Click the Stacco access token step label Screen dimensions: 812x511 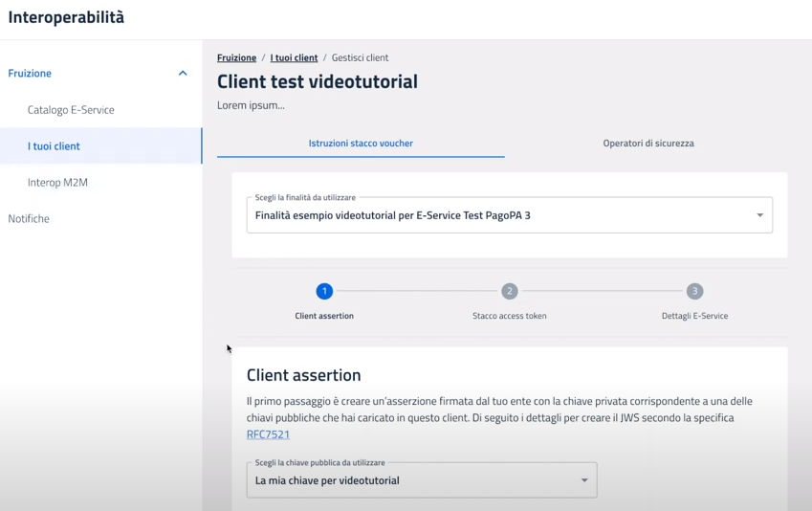(x=510, y=316)
